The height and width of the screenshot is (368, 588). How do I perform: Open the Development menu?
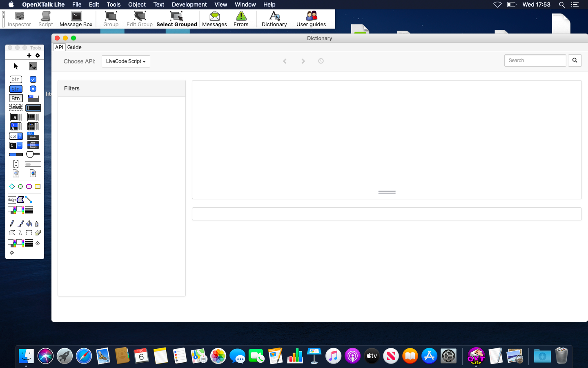[x=189, y=4]
